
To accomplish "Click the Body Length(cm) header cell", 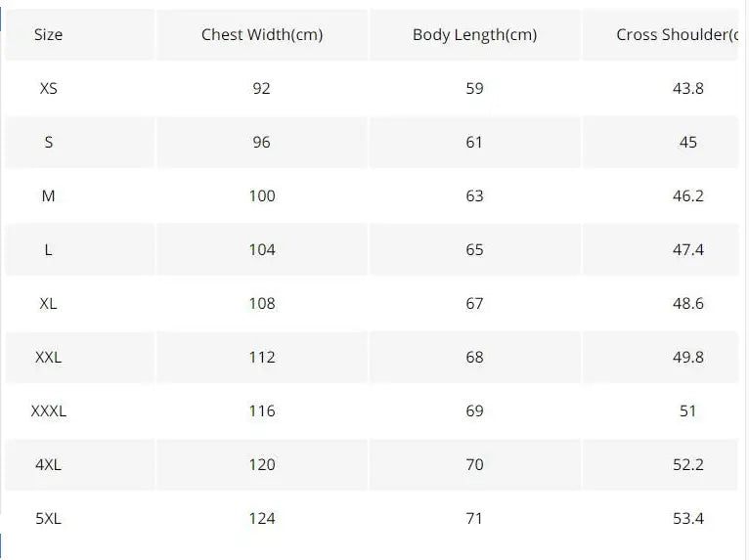I will coord(474,34).
